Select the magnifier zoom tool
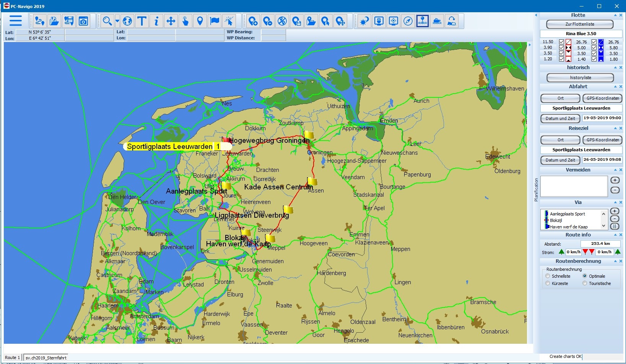The image size is (626, 364). tap(107, 21)
